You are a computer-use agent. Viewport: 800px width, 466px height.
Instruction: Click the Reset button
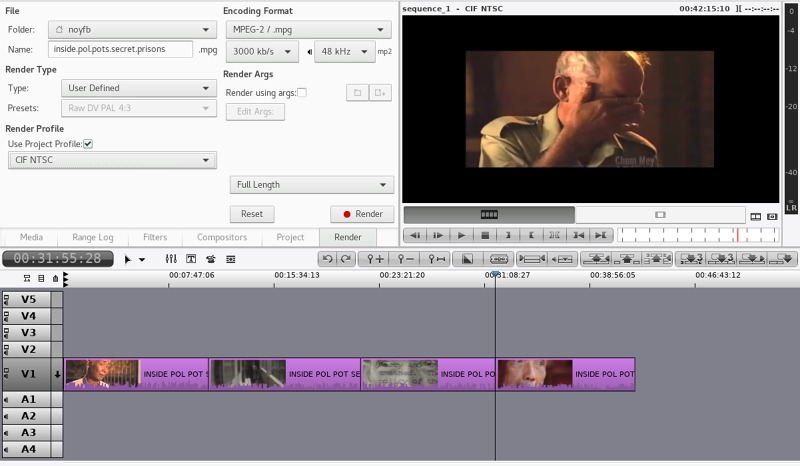(252, 214)
